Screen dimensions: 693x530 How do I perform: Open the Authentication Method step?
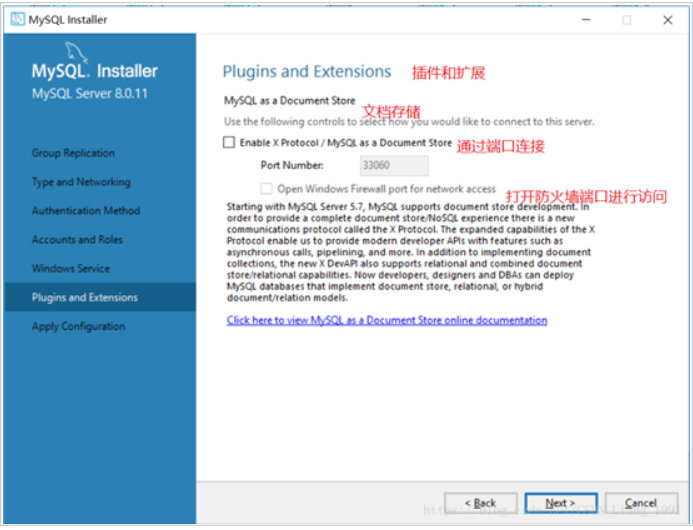pyautogui.click(x=86, y=211)
